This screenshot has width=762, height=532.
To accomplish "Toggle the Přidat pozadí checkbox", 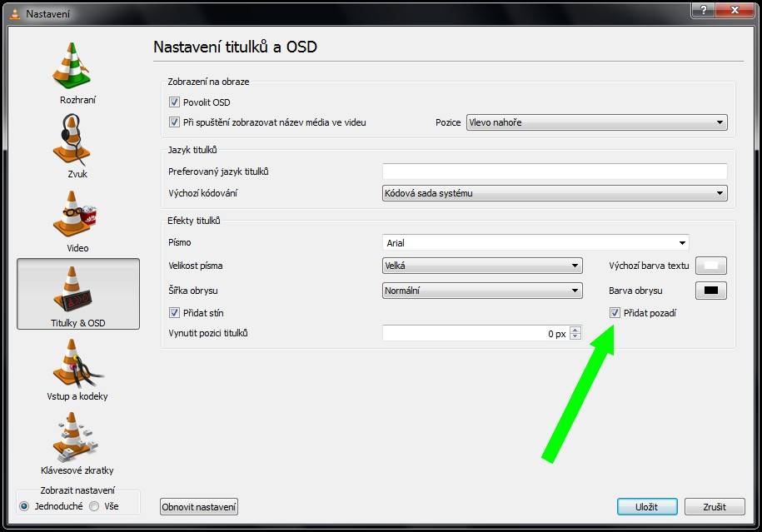I will [615, 312].
